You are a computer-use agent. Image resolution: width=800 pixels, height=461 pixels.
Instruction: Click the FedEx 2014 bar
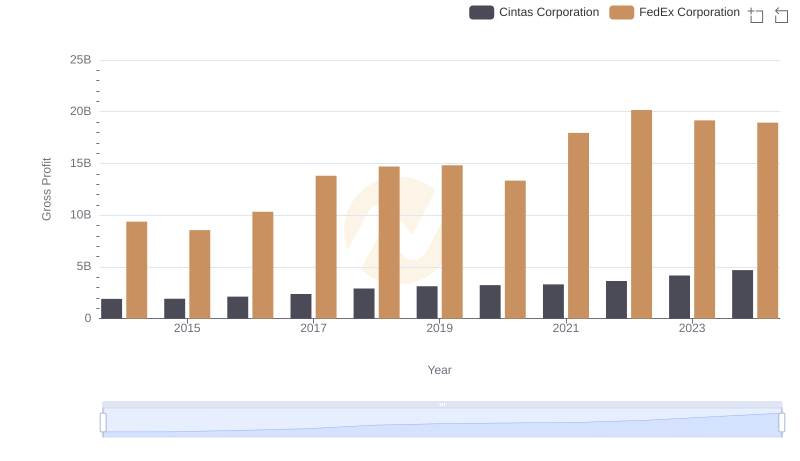(x=137, y=270)
